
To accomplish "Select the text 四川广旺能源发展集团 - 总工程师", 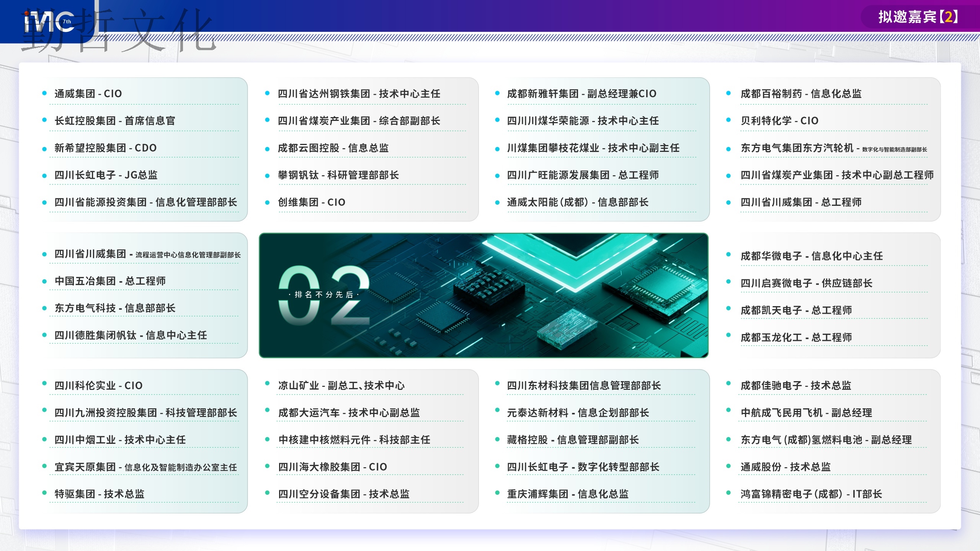I will (x=583, y=175).
